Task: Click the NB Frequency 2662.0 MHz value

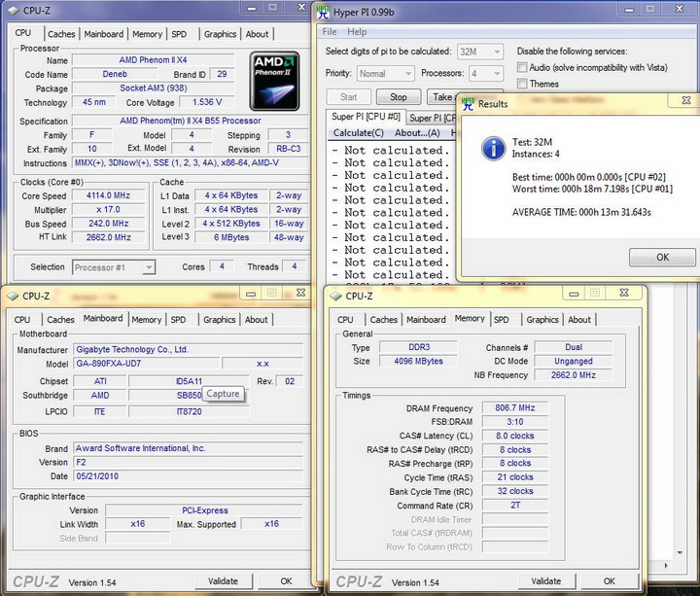Action: tap(574, 375)
